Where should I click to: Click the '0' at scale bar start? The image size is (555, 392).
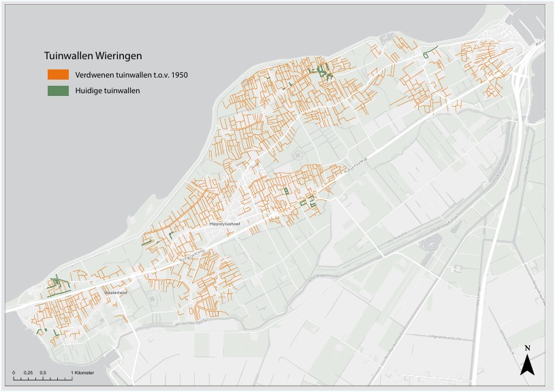[14, 373]
